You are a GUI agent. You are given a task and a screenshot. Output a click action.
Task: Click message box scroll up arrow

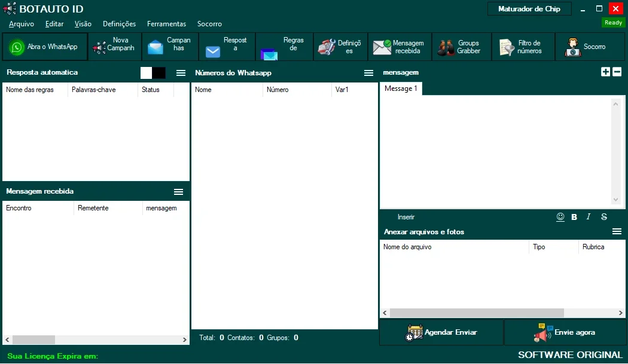[x=615, y=104]
